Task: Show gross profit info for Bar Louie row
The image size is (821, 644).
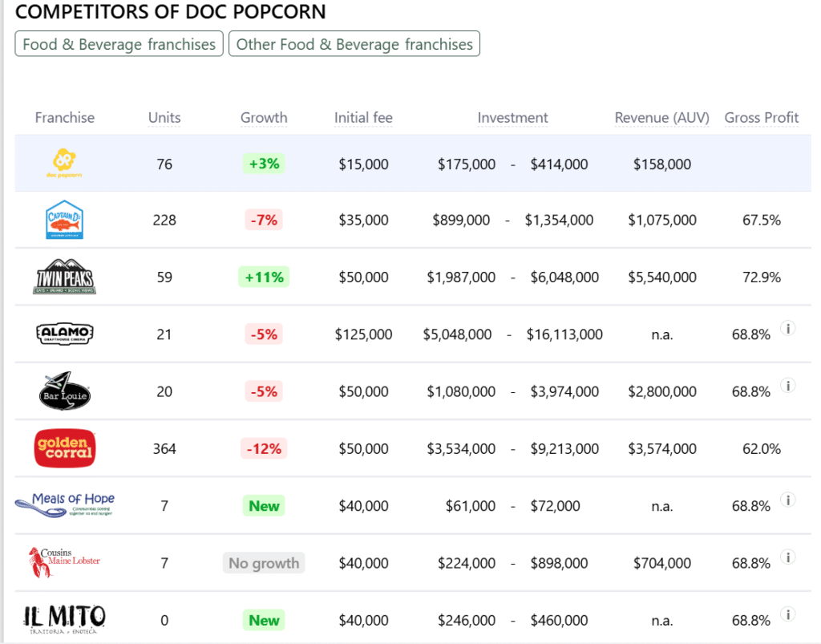Action: tap(788, 385)
